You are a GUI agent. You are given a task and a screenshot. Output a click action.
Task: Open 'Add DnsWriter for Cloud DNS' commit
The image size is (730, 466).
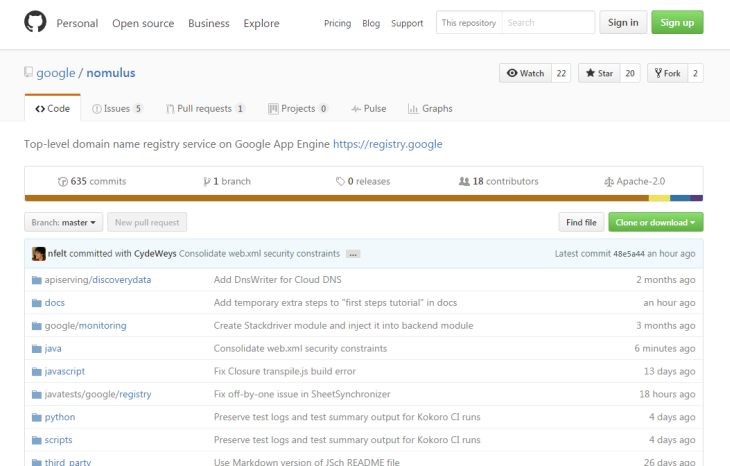[x=277, y=280]
